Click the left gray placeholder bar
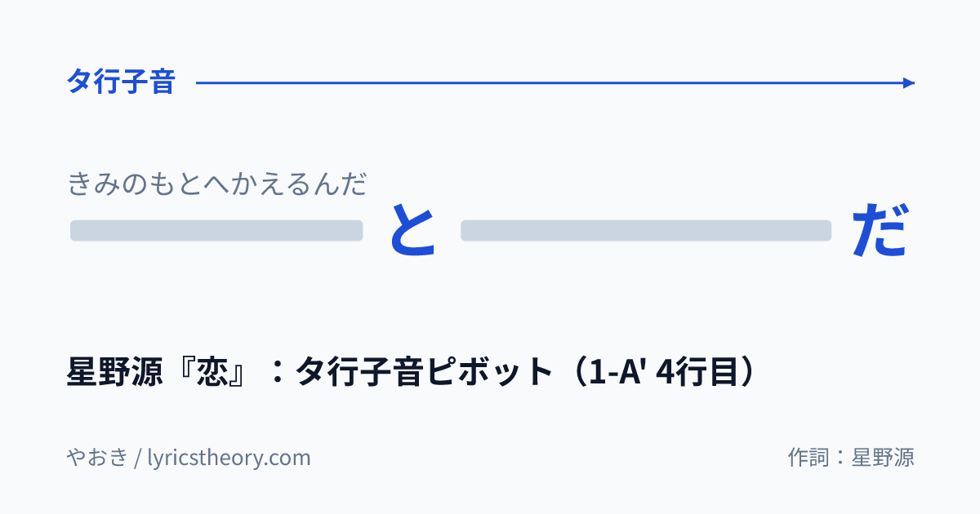This screenshot has height=514, width=980. (x=216, y=231)
